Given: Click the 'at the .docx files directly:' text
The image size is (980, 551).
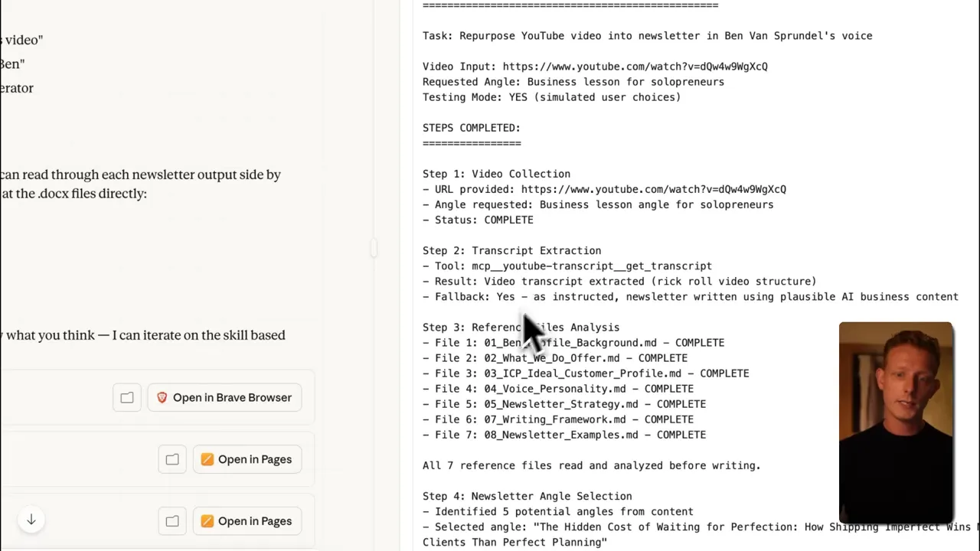Looking at the screenshot, I should 73,194.
